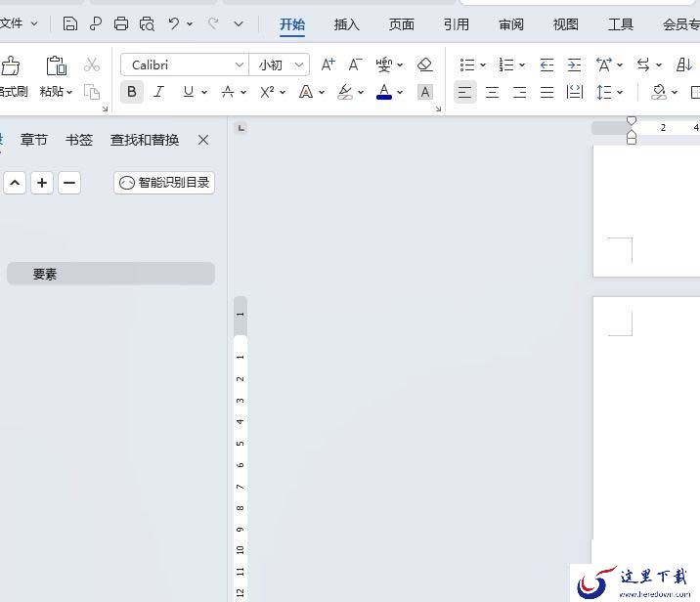Image resolution: width=700 pixels, height=602 pixels.
Task: Open the 引用 ribbon tab
Action: [457, 24]
